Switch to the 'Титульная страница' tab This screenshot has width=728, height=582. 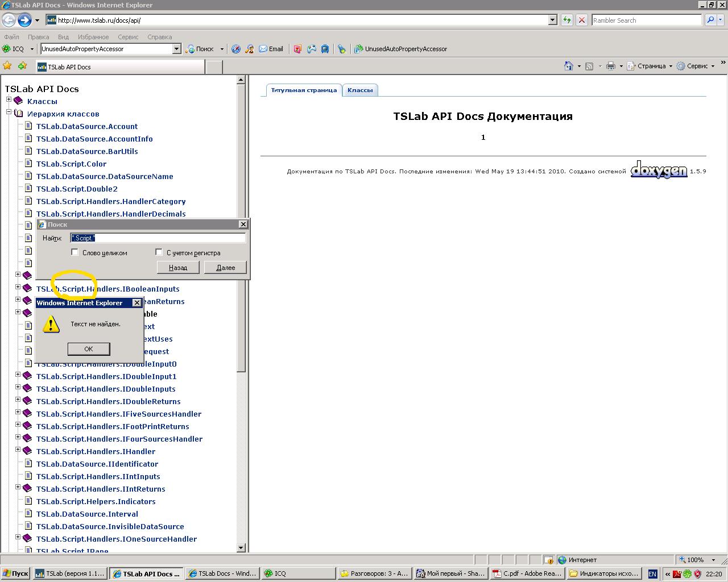point(304,90)
